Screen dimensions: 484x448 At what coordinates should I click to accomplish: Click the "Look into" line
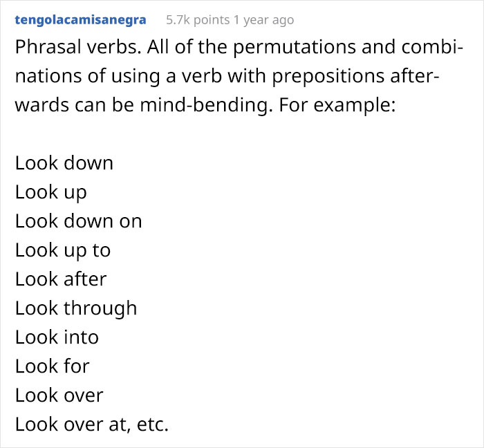[x=57, y=337]
